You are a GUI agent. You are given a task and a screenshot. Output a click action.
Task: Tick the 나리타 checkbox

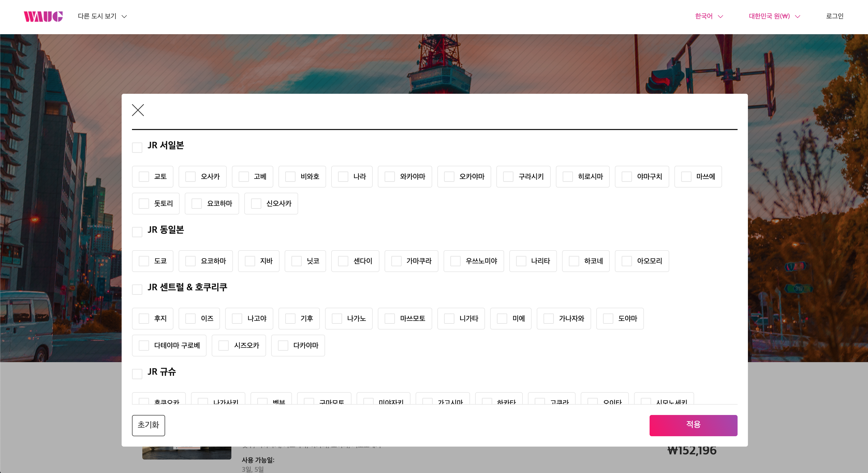click(521, 261)
